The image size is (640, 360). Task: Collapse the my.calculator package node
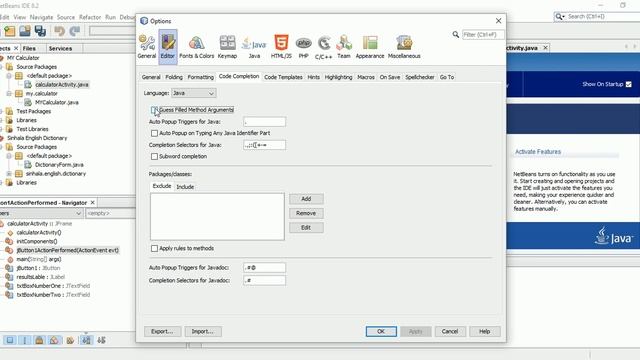(x=9, y=93)
